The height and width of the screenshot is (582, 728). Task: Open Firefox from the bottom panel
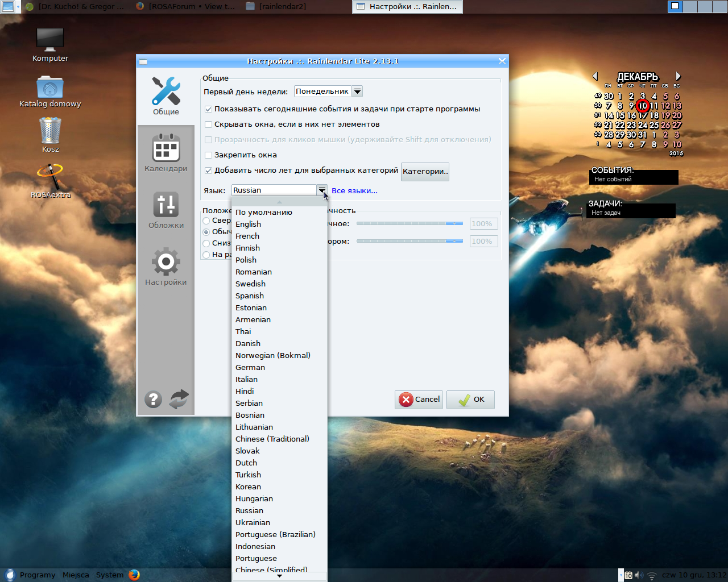click(x=134, y=575)
